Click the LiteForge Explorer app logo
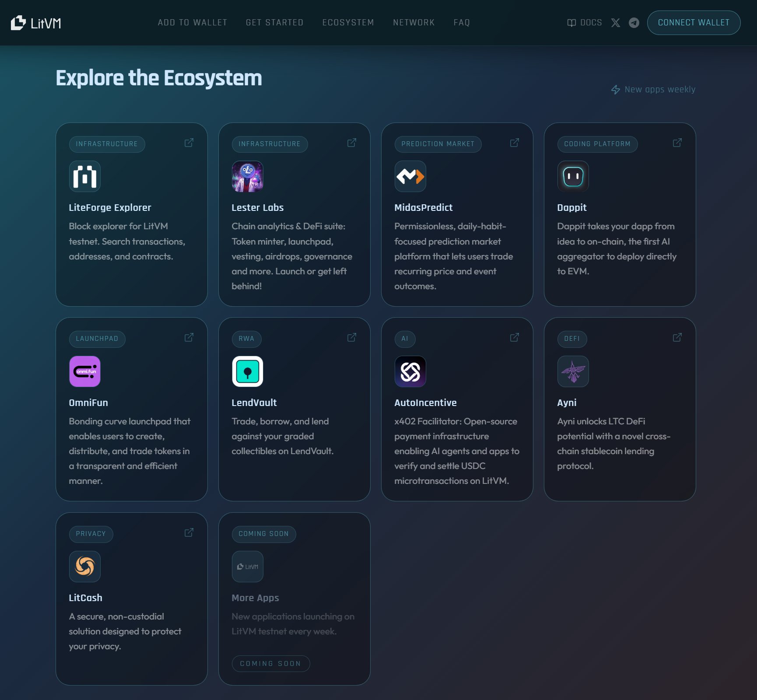757x700 pixels. (85, 176)
